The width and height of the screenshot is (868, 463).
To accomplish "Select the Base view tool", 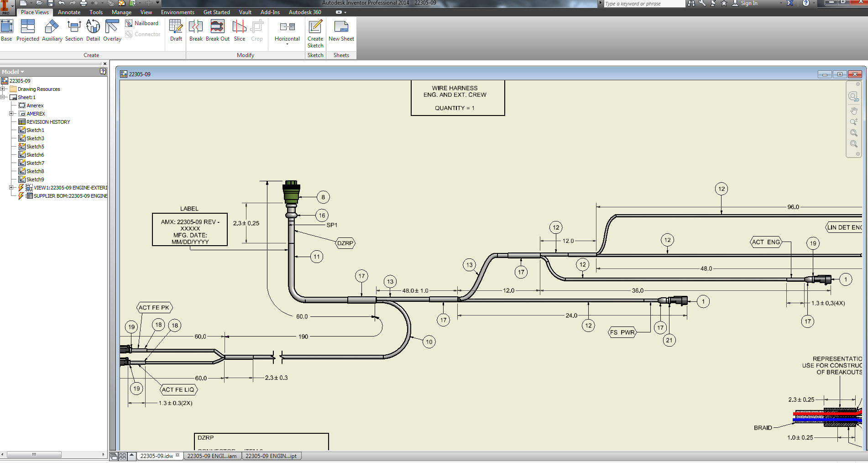I will [x=6, y=31].
